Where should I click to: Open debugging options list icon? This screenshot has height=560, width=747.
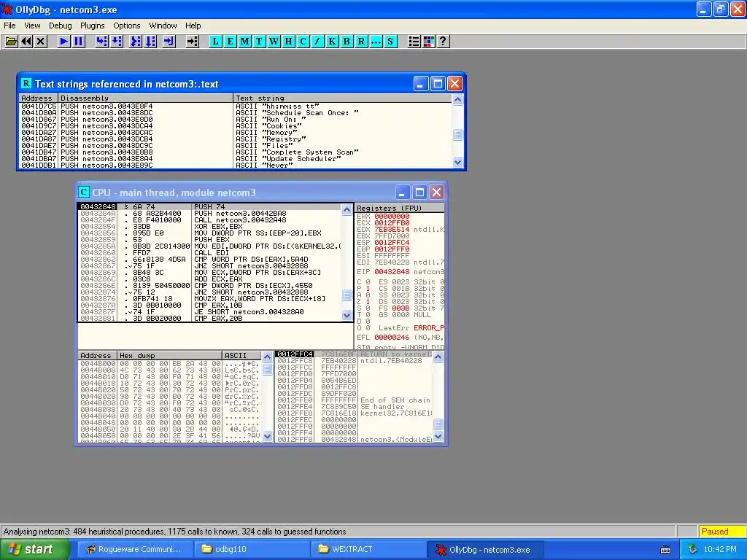coord(414,42)
